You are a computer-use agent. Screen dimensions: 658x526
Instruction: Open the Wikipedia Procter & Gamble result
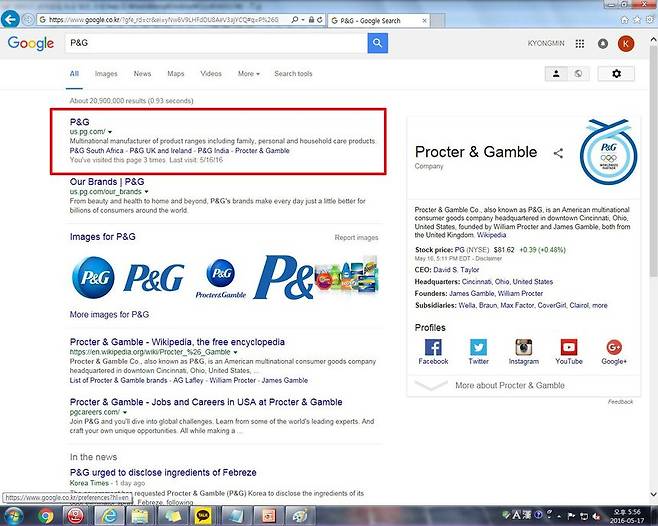pos(177,342)
